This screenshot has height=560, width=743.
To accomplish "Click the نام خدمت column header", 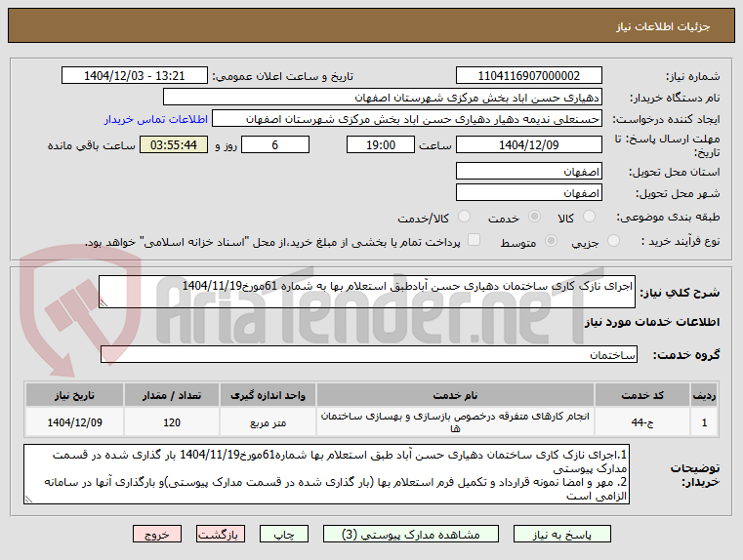I will pos(455,395).
